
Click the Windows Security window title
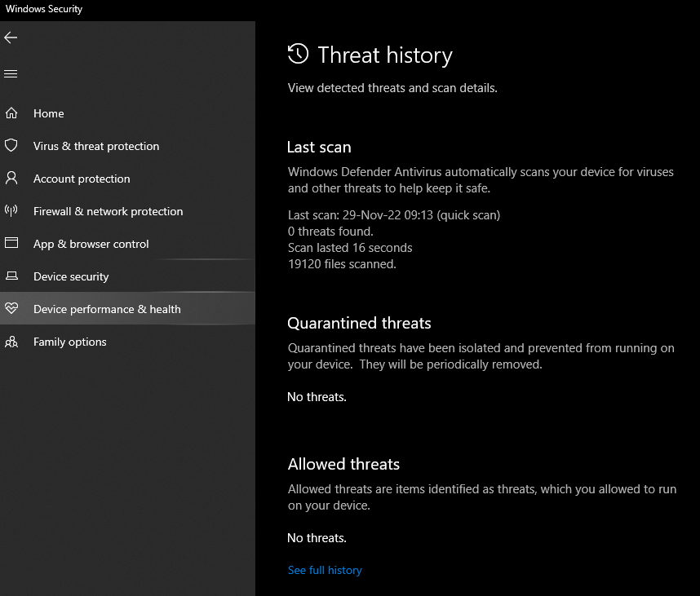44,9
